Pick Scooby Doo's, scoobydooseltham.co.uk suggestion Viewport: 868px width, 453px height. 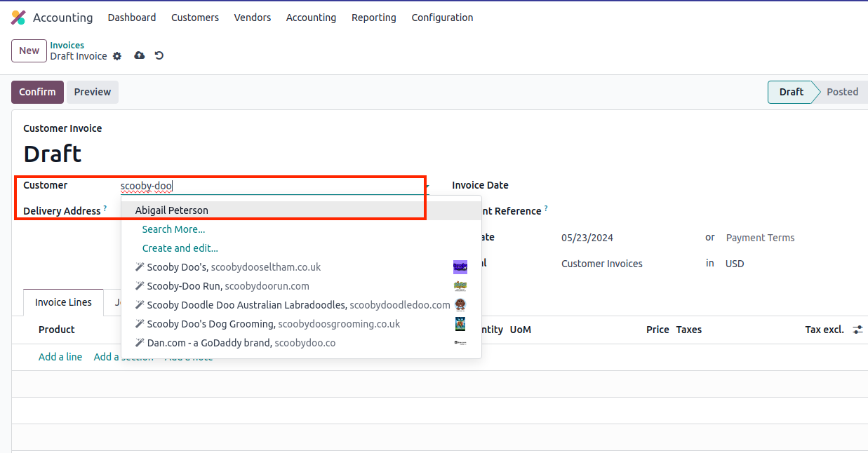302,267
